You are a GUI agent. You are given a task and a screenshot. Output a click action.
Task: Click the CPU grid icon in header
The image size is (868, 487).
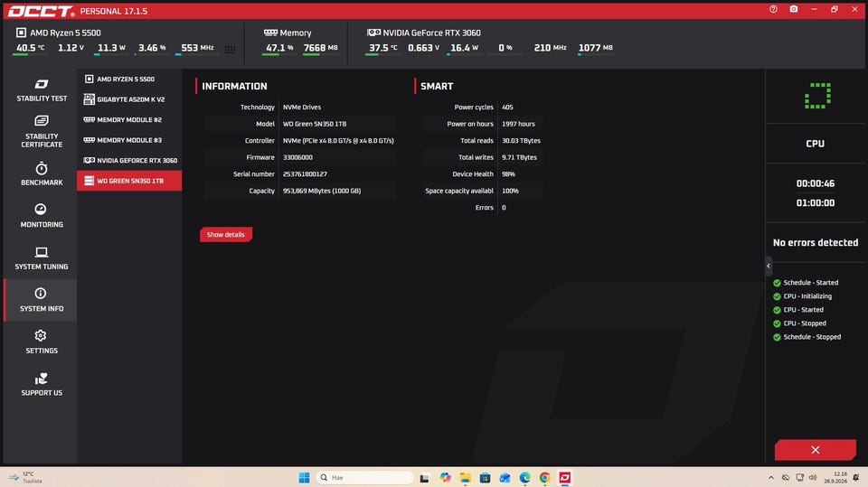point(231,50)
